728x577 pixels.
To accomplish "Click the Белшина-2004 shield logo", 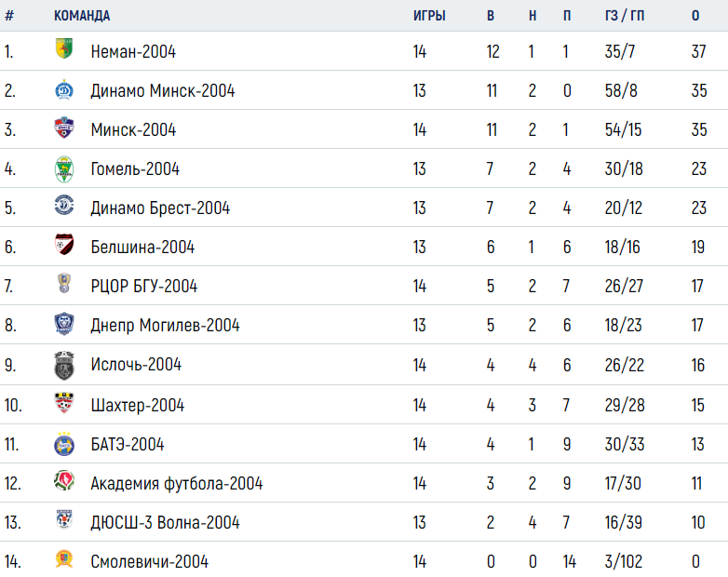I will pos(64,245).
